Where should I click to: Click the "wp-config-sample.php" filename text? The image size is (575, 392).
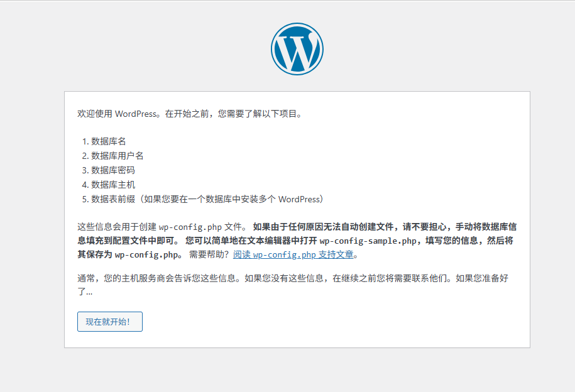pyautogui.click(x=368, y=241)
